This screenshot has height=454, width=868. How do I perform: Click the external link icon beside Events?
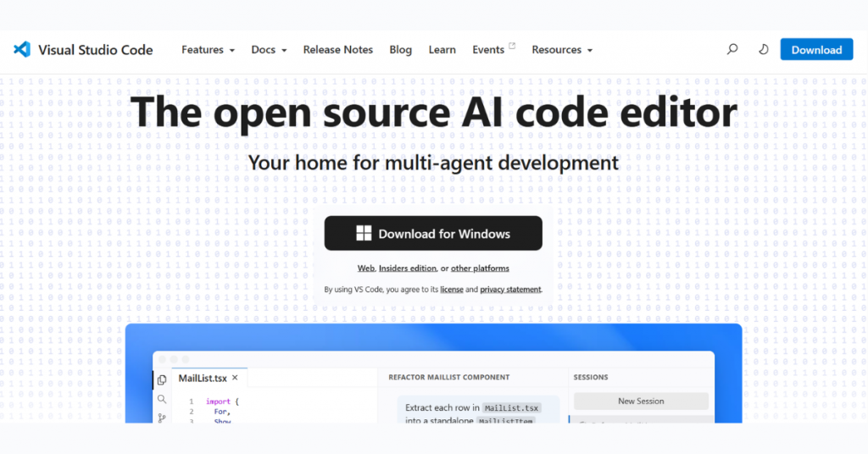coord(512,46)
